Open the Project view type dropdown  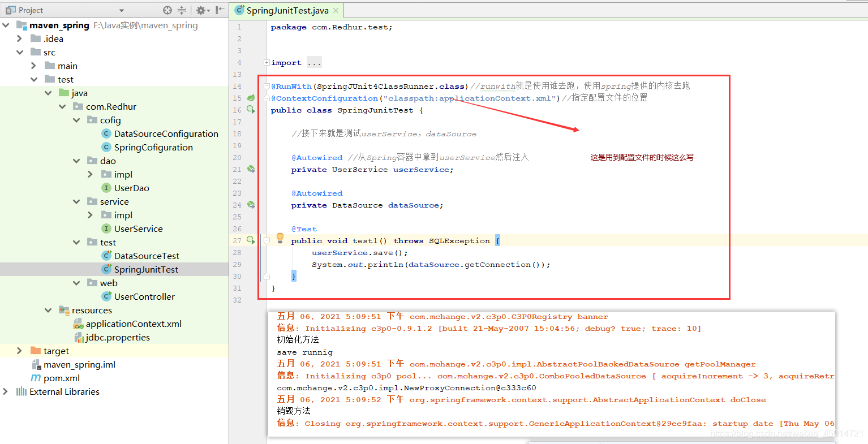121,11
